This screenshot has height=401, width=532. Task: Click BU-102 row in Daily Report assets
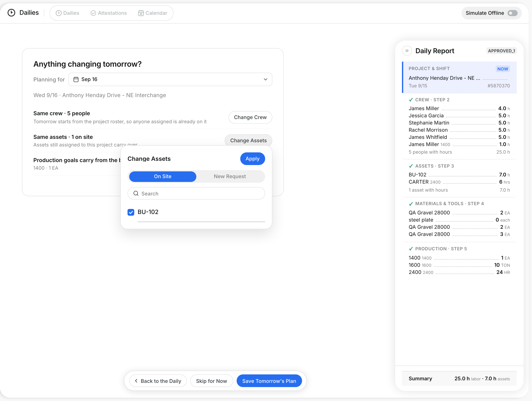tap(459, 175)
